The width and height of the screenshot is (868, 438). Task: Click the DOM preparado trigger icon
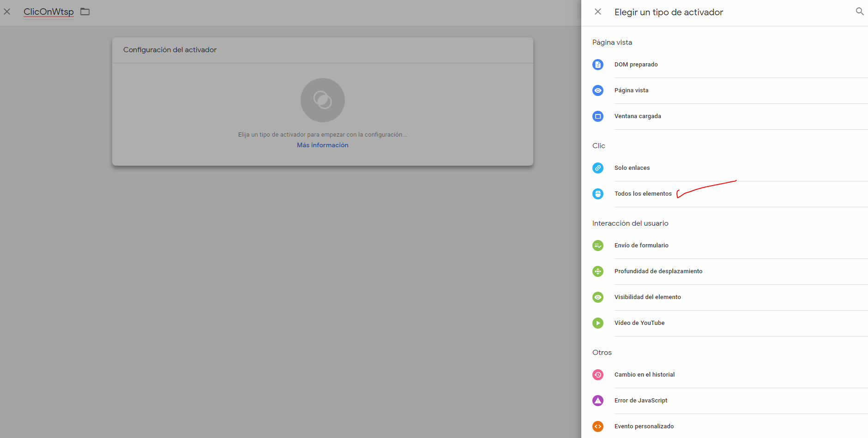point(598,65)
